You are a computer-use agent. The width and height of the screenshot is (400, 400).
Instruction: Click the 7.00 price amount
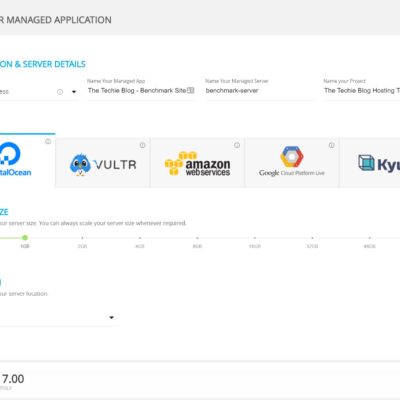tap(13, 379)
